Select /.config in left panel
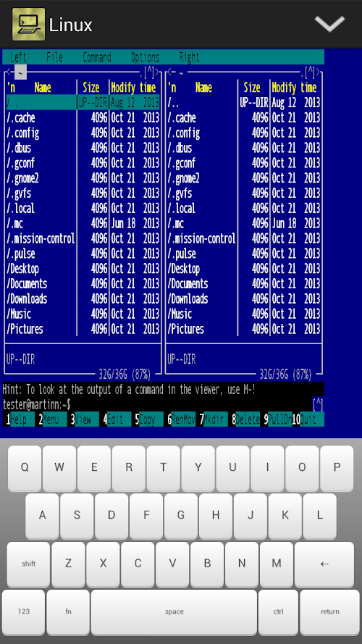This screenshot has width=362, height=644. pyautogui.click(x=22, y=133)
